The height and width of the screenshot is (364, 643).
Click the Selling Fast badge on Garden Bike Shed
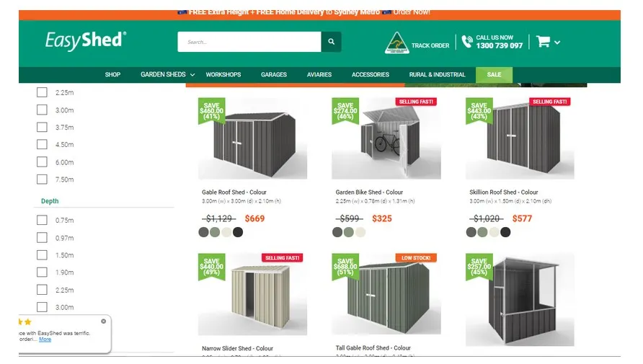(416, 102)
